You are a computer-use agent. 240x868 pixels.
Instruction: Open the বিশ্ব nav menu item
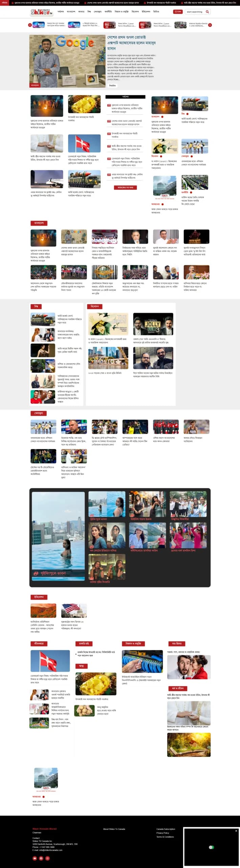(x=89, y=12)
